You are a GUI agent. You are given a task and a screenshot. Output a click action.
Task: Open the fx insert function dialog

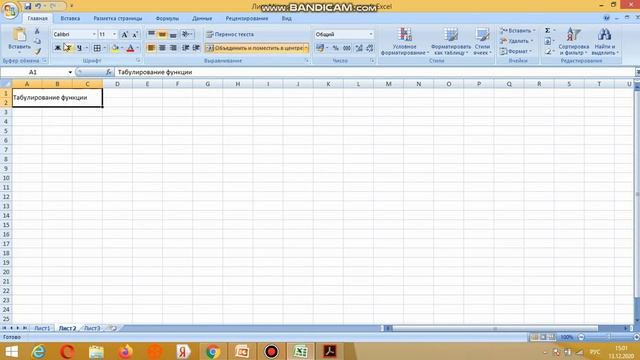(109, 72)
